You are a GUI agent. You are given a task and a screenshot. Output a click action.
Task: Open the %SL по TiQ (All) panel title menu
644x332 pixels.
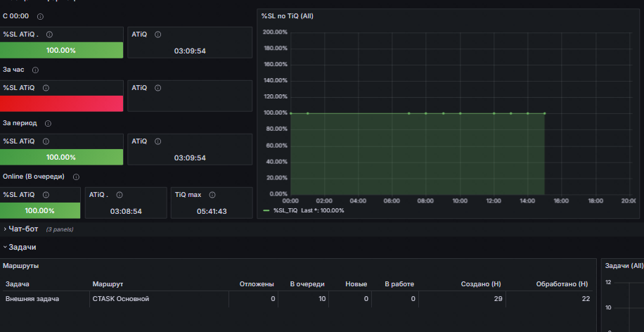[x=287, y=16]
